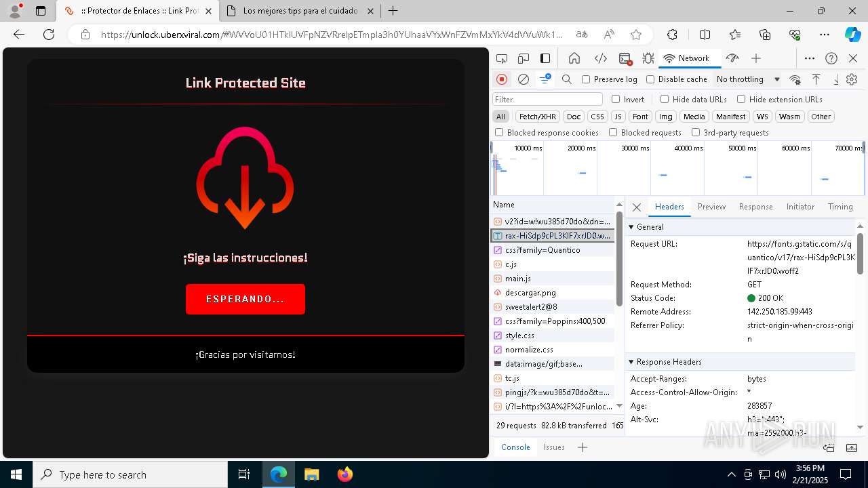Toggle device emulation in DevTools

point(524,58)
